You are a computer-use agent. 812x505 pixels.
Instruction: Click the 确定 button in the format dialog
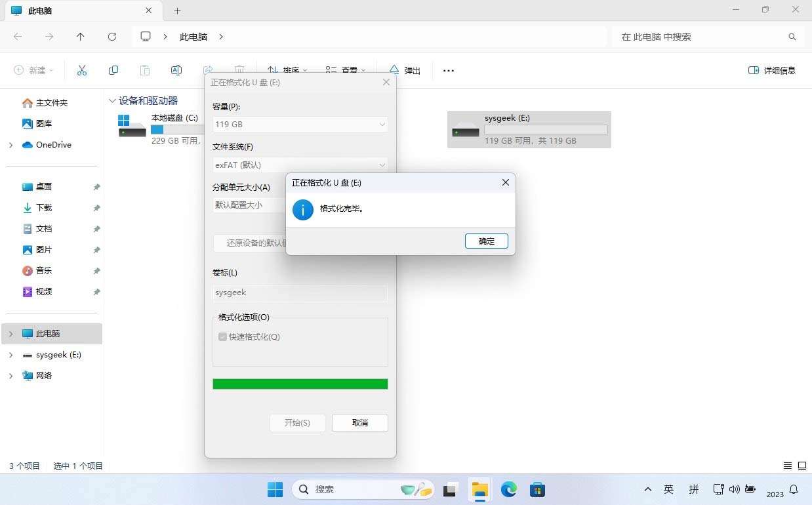click(x=486, y=241)
